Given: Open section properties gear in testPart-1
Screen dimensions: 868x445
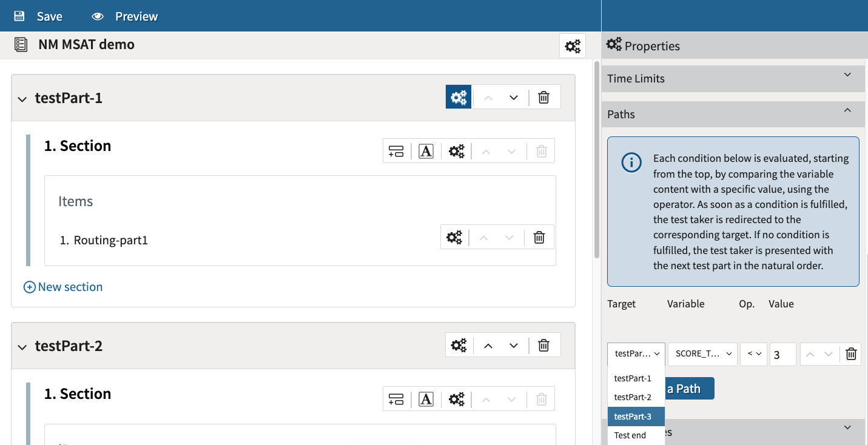Looking at the screenshot, I should (x=456, y=152).
